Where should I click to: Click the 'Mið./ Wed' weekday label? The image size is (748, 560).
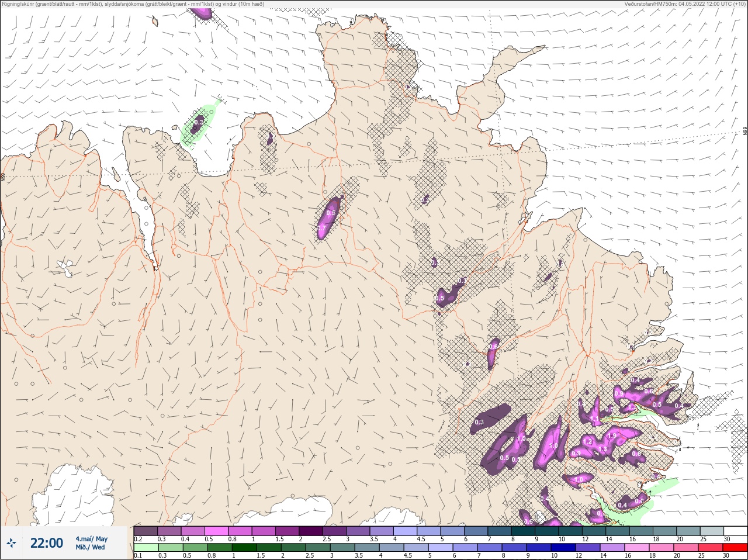point(91,547)
